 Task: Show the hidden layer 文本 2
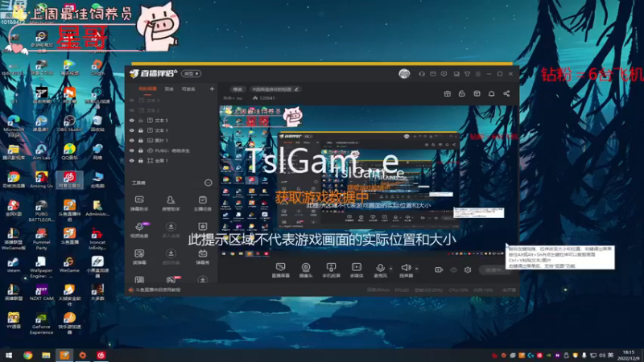[131, 110]
